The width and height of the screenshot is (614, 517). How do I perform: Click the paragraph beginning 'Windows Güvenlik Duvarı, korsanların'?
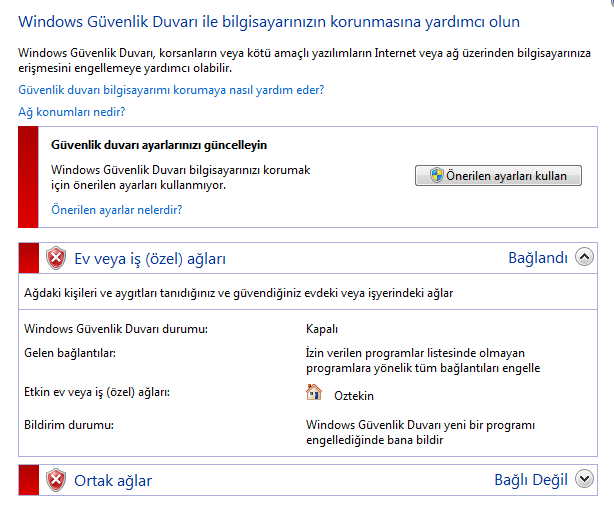click(304, 60)
